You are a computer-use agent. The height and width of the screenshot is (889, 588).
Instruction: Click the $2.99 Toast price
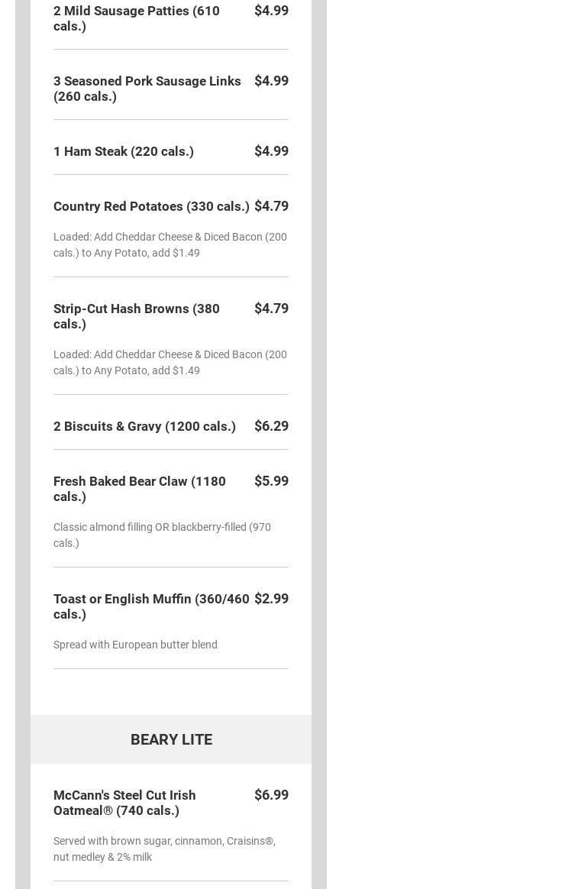click(271, 599)
